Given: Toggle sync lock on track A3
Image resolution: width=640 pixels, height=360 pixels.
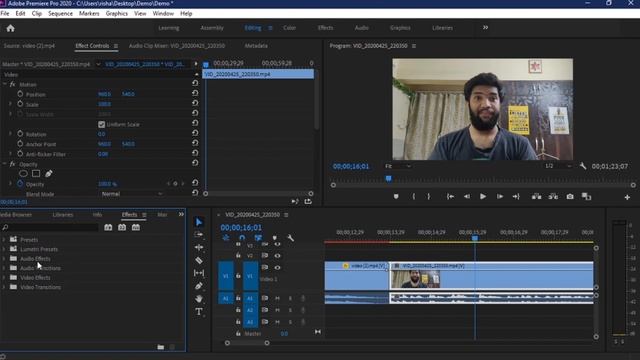Looking at the screenshot, I should click(x=265, y=322).
